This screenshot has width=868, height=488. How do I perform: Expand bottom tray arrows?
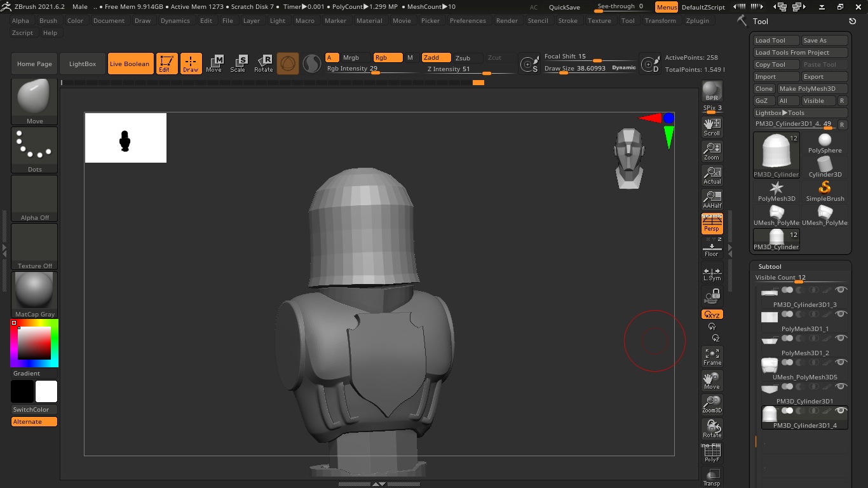[378, 484]
